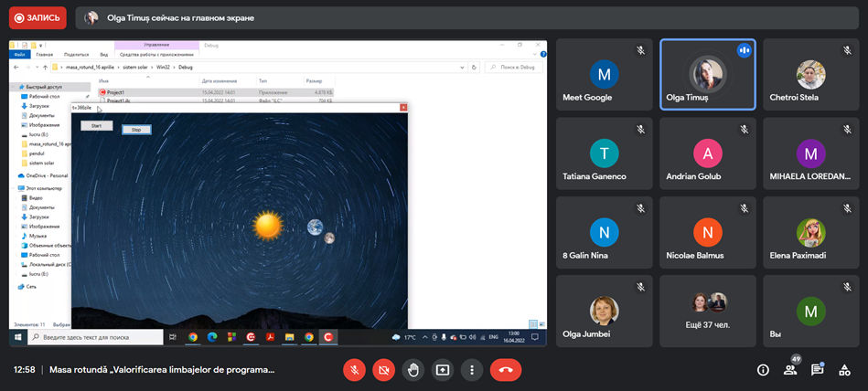
Task: Open the meeting details info icon
Action: click(763, 370)
